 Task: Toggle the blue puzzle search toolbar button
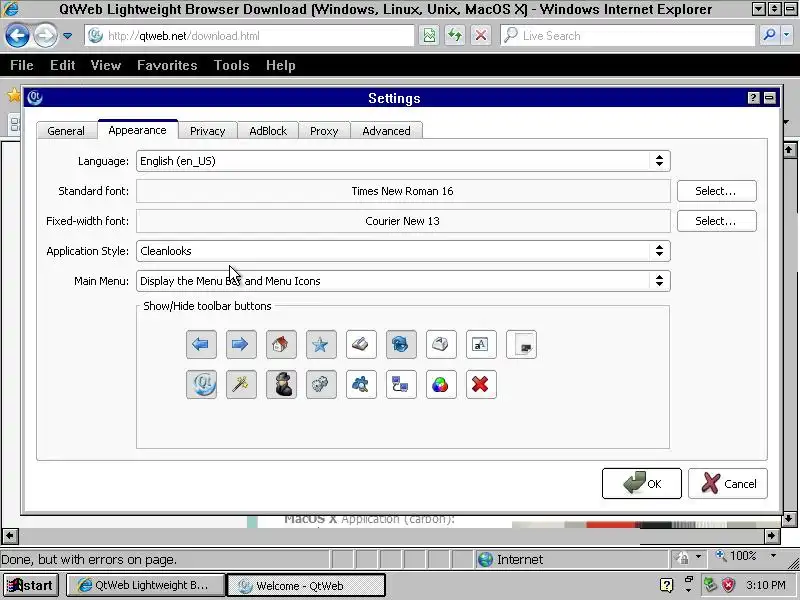click(x=361, y=384)
